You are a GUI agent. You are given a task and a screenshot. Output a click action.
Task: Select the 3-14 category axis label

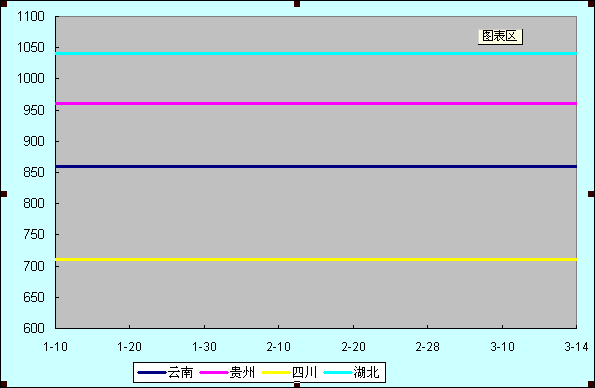click(x=576, y=347)
